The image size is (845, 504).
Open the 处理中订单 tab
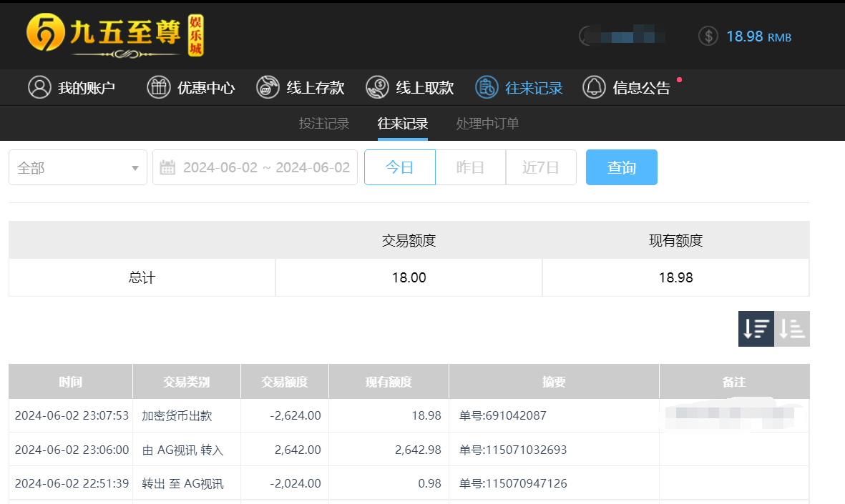coord(487,123)
